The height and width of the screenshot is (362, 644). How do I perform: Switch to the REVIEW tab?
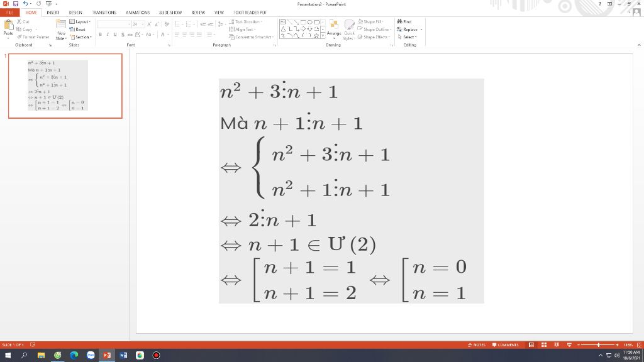198,13
